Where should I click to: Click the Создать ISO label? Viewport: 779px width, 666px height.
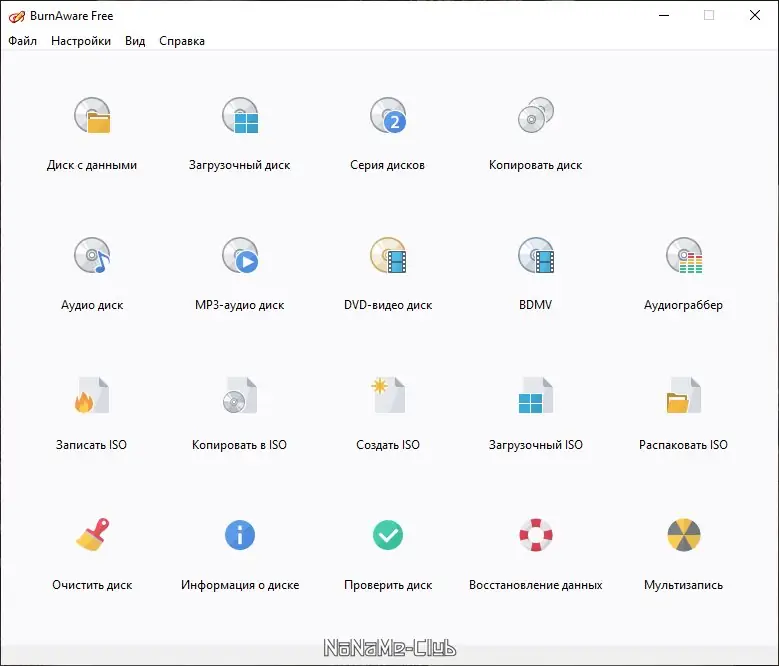coord(388,444)
